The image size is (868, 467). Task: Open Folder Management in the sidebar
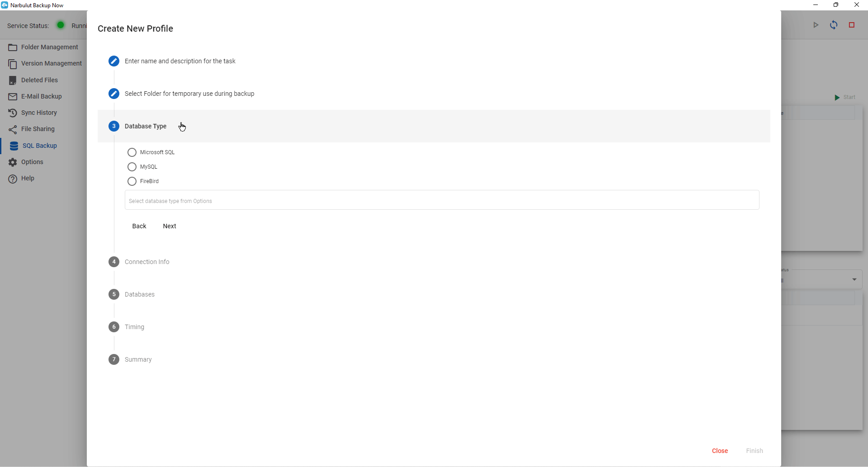43,47
